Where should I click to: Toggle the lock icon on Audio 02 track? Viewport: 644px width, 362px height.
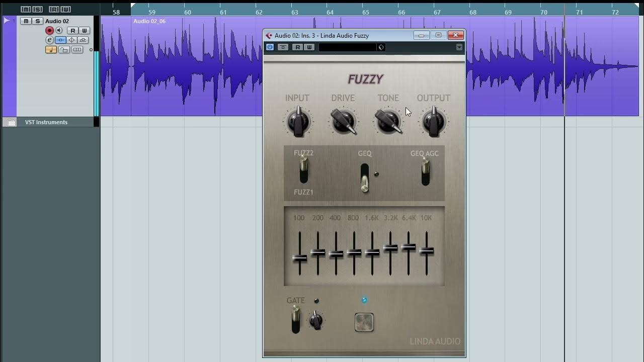coord(64,50)
